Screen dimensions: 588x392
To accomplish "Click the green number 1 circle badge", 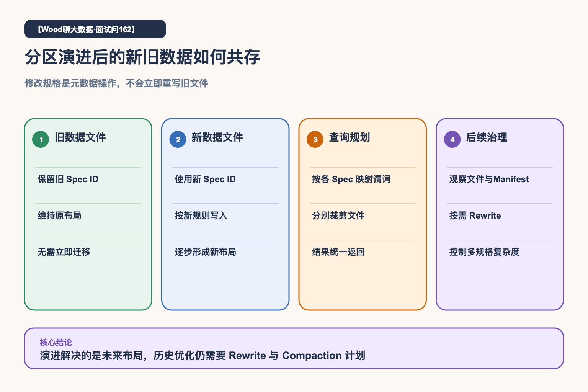I will point(41,139).
